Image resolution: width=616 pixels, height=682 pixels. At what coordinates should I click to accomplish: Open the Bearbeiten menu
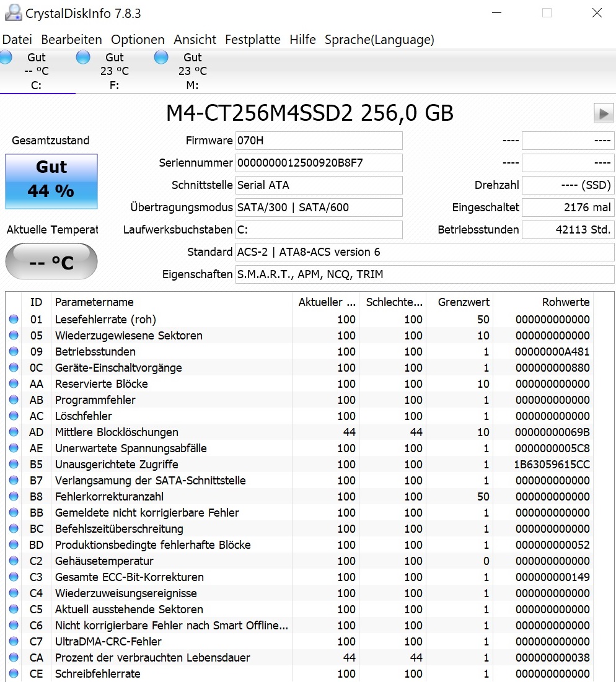tap(71, 40)
